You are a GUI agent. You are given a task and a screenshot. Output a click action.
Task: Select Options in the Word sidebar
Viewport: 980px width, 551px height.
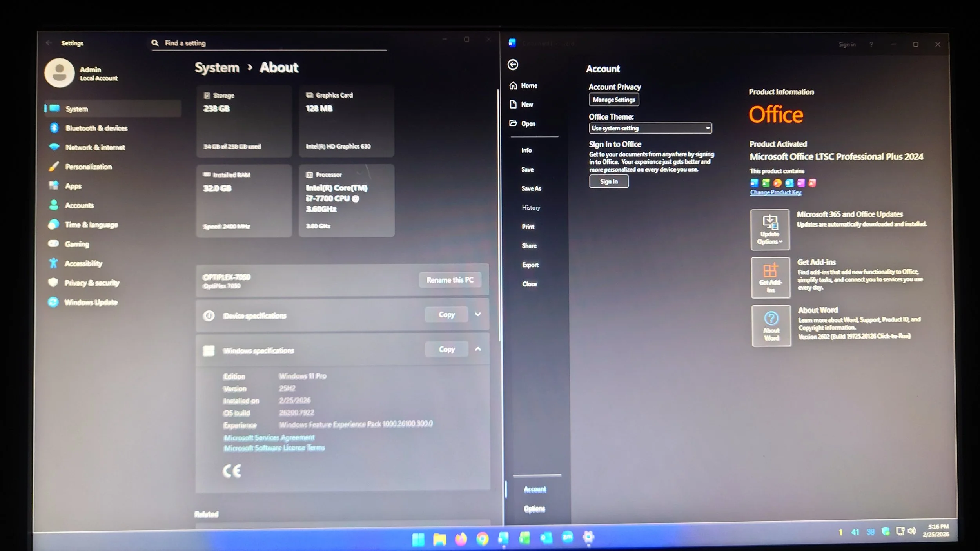point(534,509)
